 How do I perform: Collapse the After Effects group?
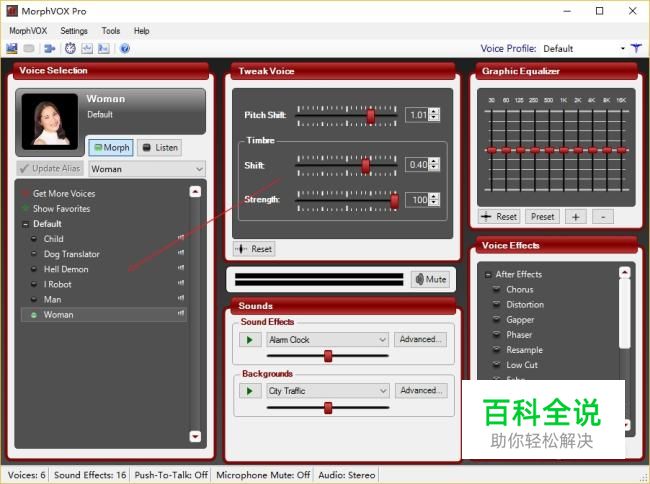(488, 275)
